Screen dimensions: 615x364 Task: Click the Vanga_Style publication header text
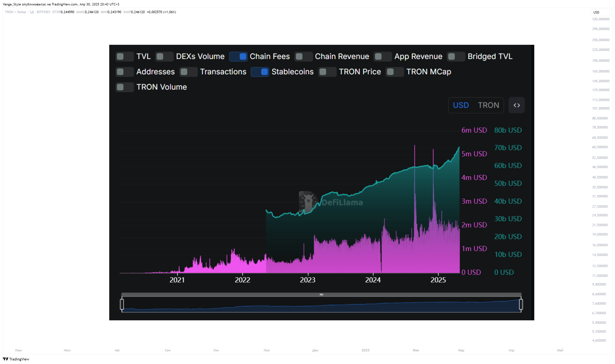point(61,4)
